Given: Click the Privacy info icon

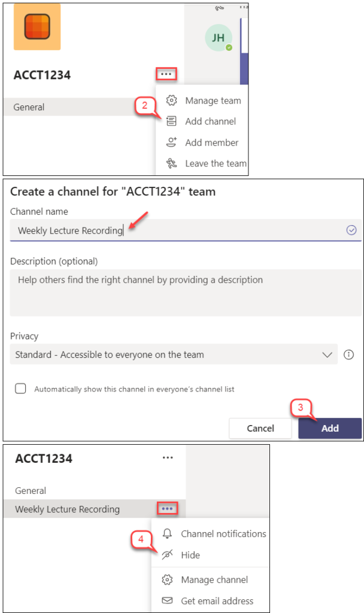Looking at the screenshot, I should coord(348,354).
